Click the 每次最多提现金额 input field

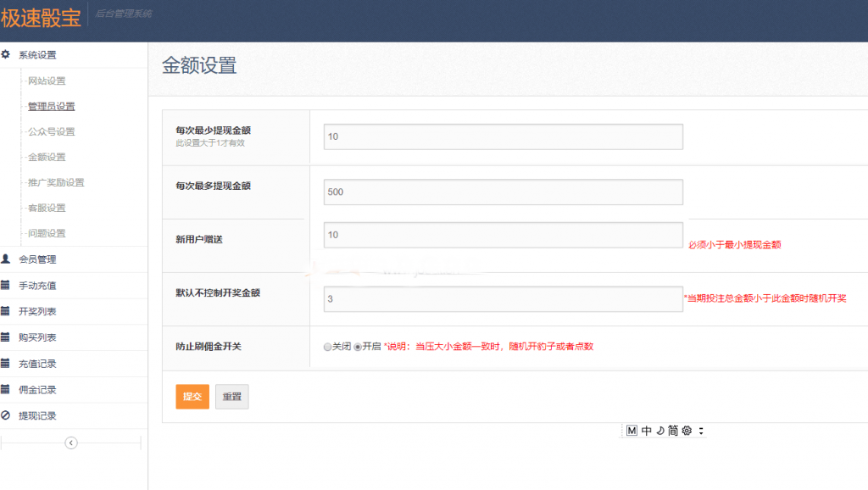point(503,192)
